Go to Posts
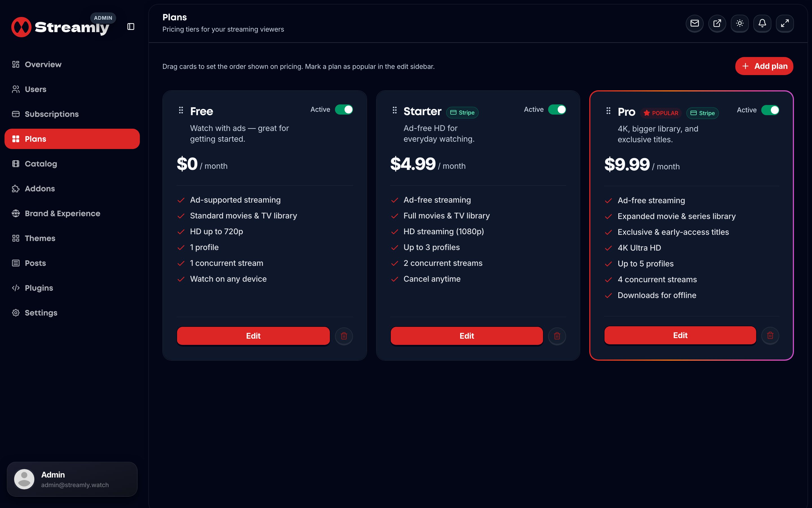 [x=72, y=263]
